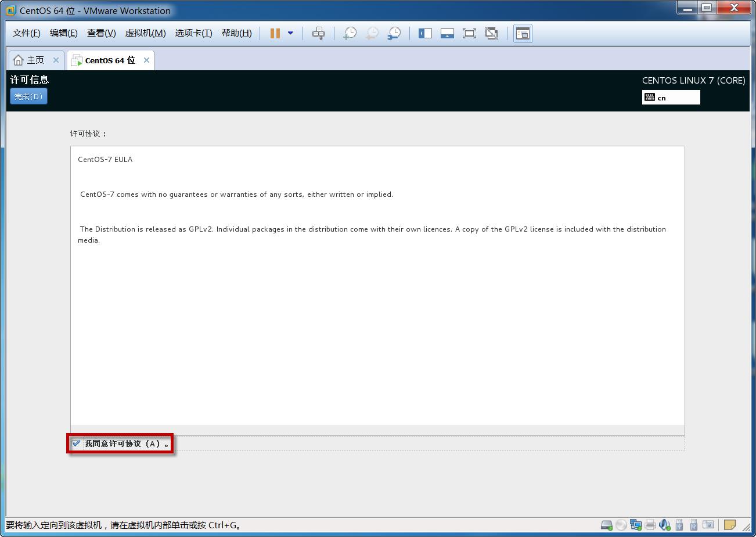756x537 pixels.
Task: Close the 主页 tab
Action: pos(56,60)
